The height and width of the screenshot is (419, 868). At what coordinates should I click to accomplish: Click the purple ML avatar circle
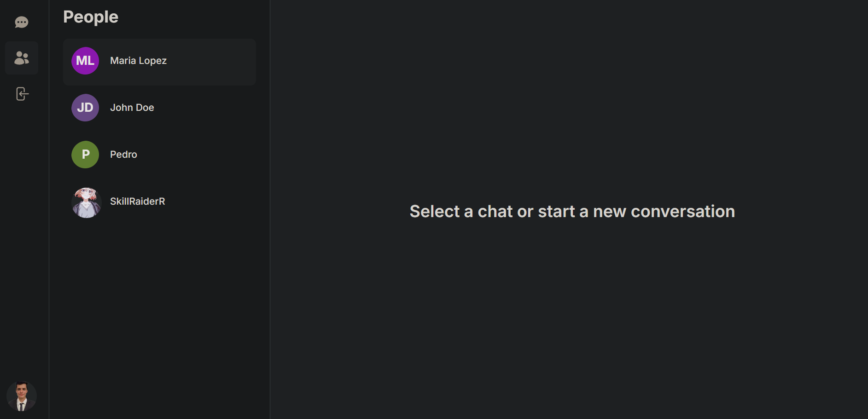[85, 61]
